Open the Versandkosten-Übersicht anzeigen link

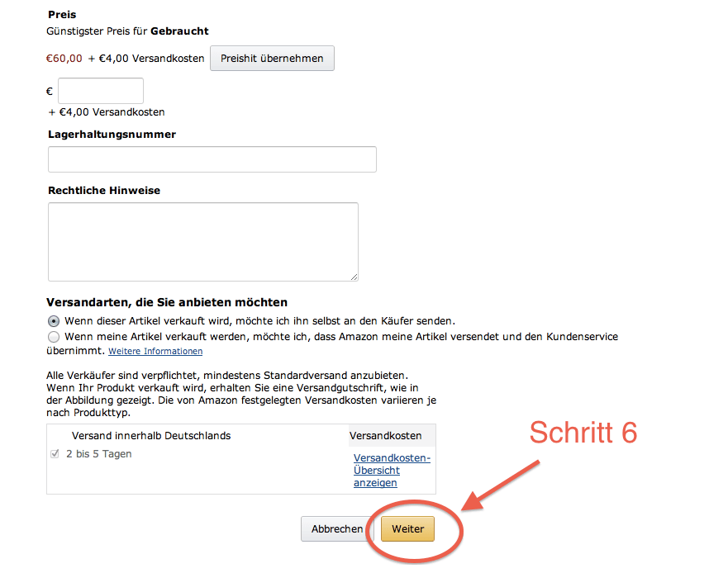point(392,471)
